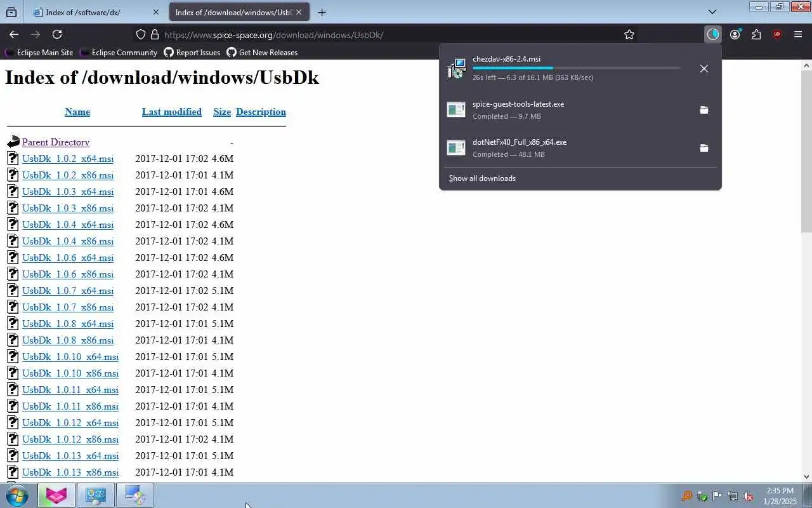Go to Parent Directory
The width and height of the screenshot is (812, 508).
coord(56,142)
